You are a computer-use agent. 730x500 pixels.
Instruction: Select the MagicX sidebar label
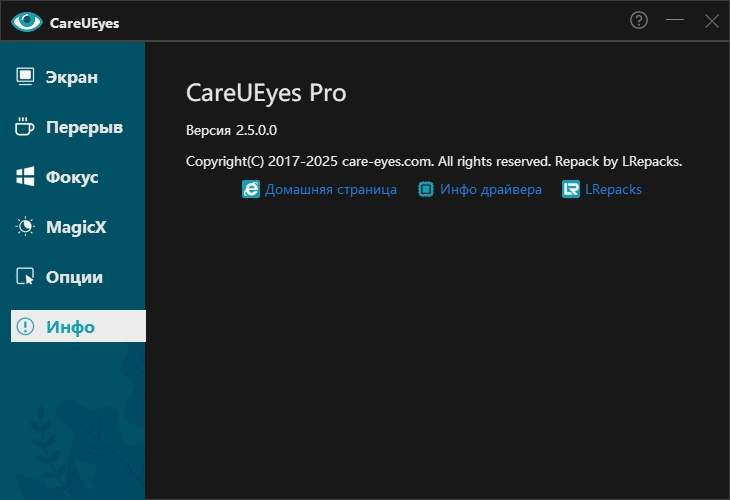(x=76, y=227)
